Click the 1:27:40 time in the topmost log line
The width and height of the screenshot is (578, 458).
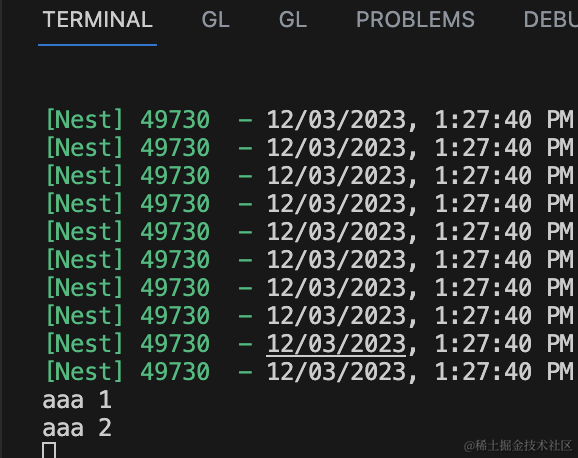[x=483, y=120]
